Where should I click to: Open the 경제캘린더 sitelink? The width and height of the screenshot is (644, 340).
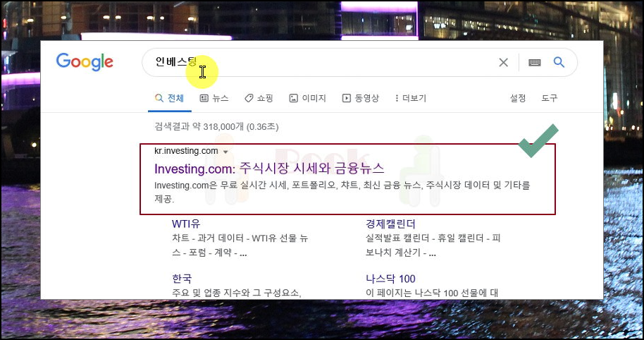[390, 224]
